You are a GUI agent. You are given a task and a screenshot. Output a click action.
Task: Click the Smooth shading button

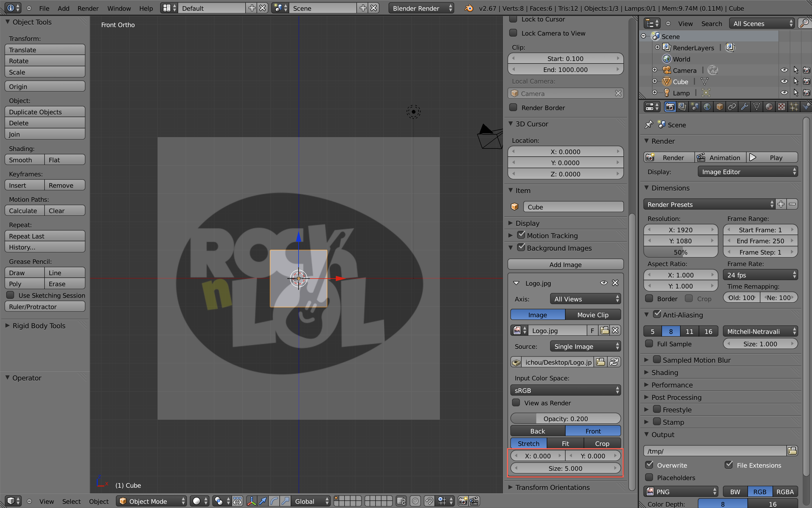25,159
